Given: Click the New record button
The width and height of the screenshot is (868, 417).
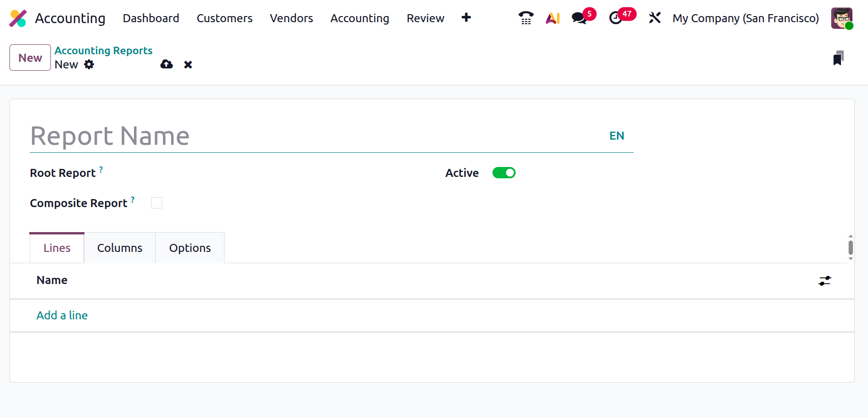Looking at the screenshot, I should 30,58.
